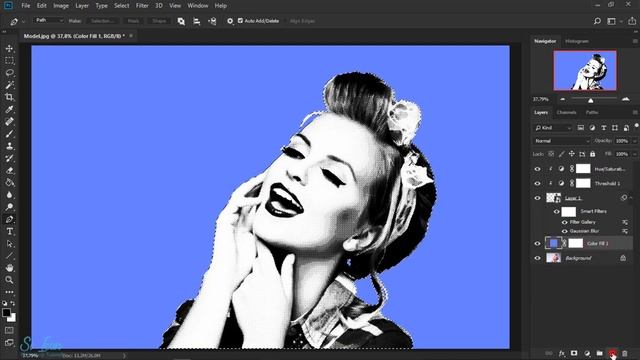Open pen options gear dropdown
Image resolution: width=640 pixels, height=360 pixels.
click(230, 21)
